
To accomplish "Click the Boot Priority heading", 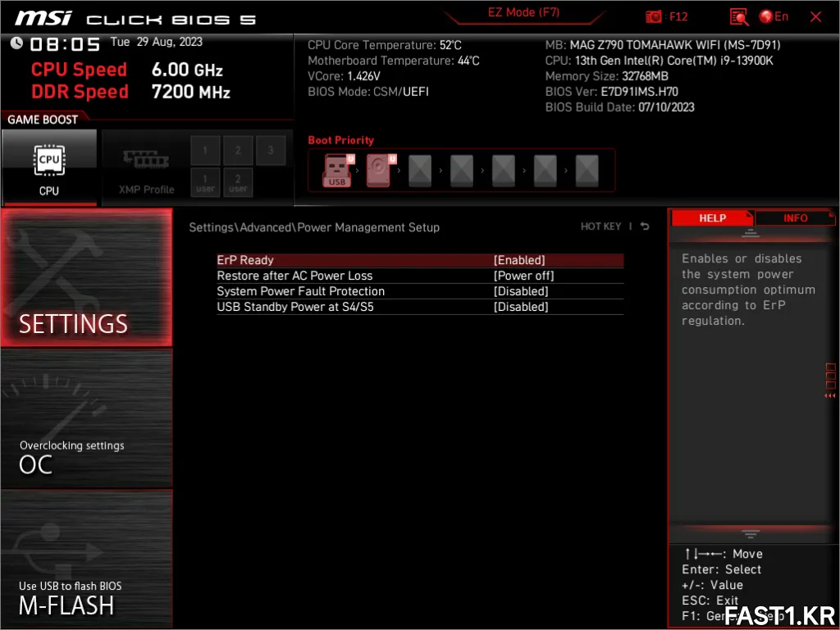I will click(340, 140).
